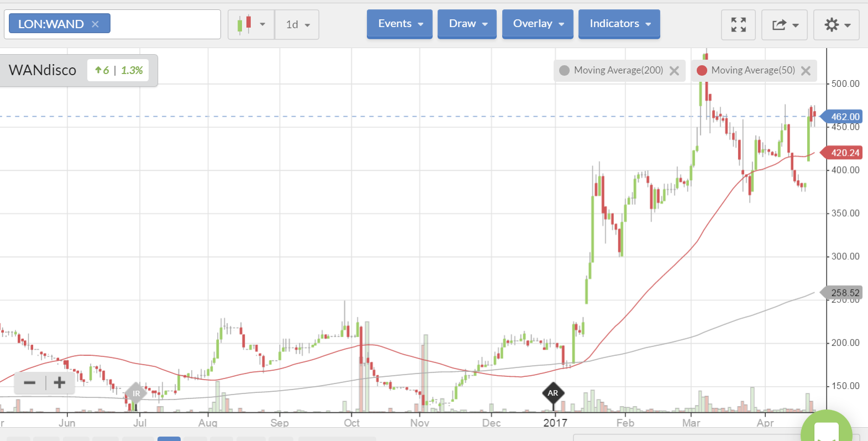Open the candlestick chart type selector
The height and width of the screenshot is (441, 868).
[x=251, y=24]
